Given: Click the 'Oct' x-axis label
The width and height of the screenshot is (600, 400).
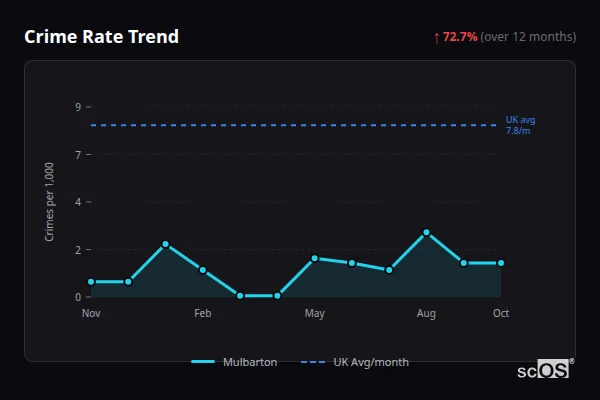Looking at the screenshot, I should (501, 313).
